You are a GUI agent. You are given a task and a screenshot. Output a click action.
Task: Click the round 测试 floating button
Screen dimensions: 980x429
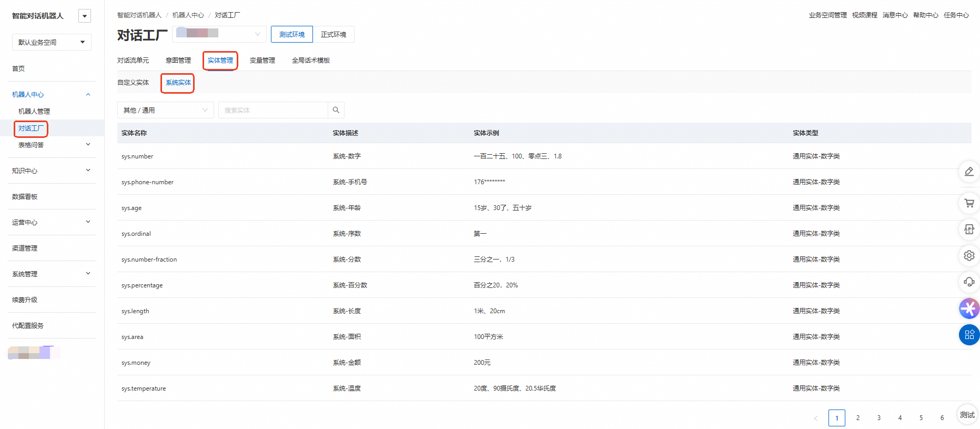pyautogui.click(x=967, y=415)
